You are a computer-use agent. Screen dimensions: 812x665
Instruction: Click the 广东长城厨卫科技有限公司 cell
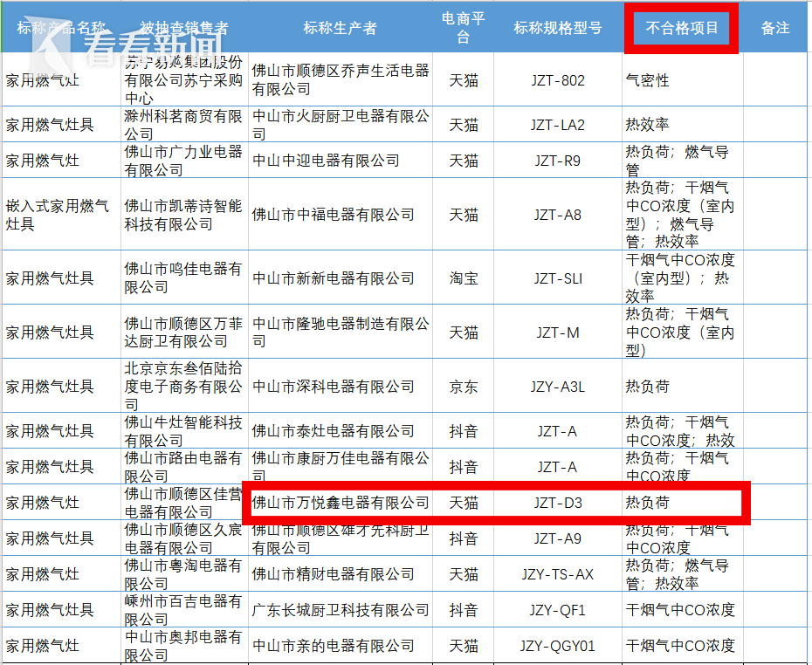341,610
